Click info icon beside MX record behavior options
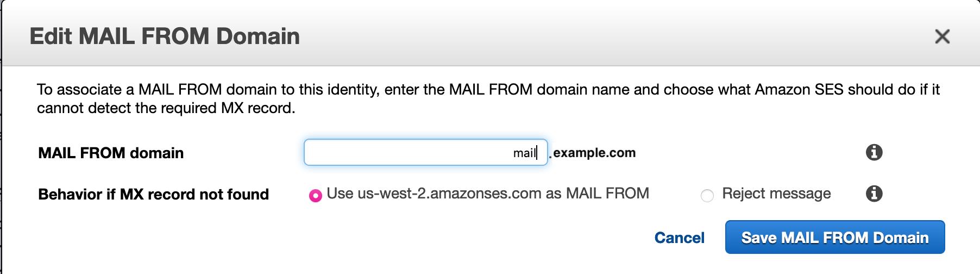 click(874, 194)
